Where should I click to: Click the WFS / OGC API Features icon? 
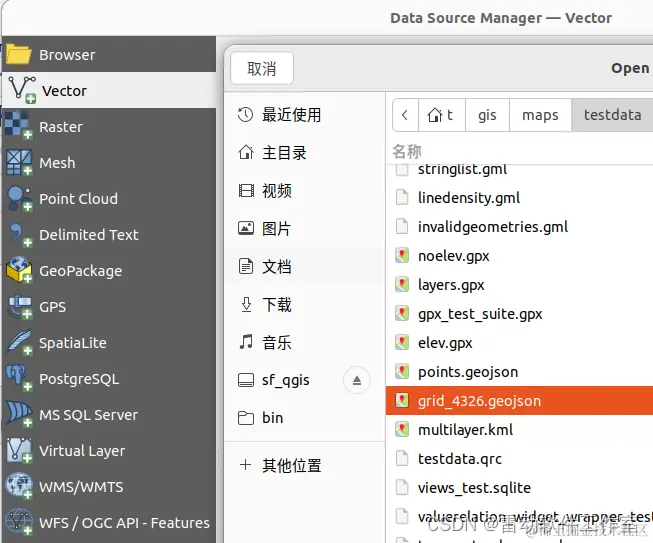click(19, 522)
